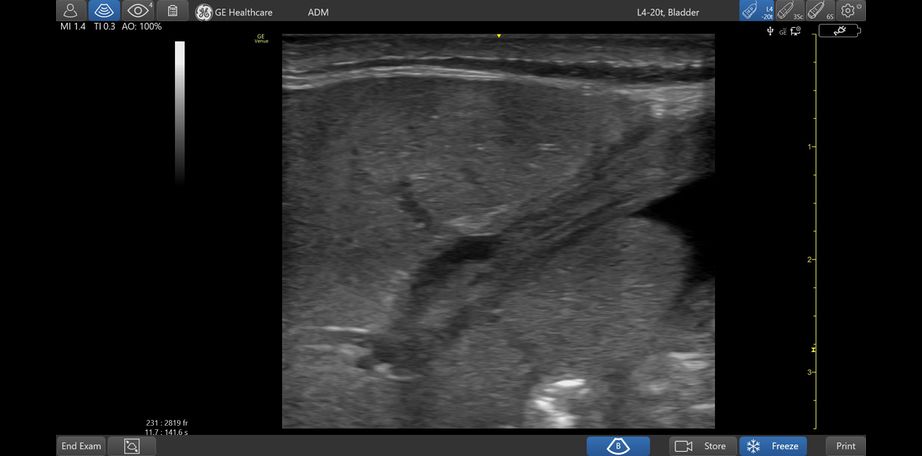Select the B mode button
Screen dimensions: 922x456
coord(618,446)
